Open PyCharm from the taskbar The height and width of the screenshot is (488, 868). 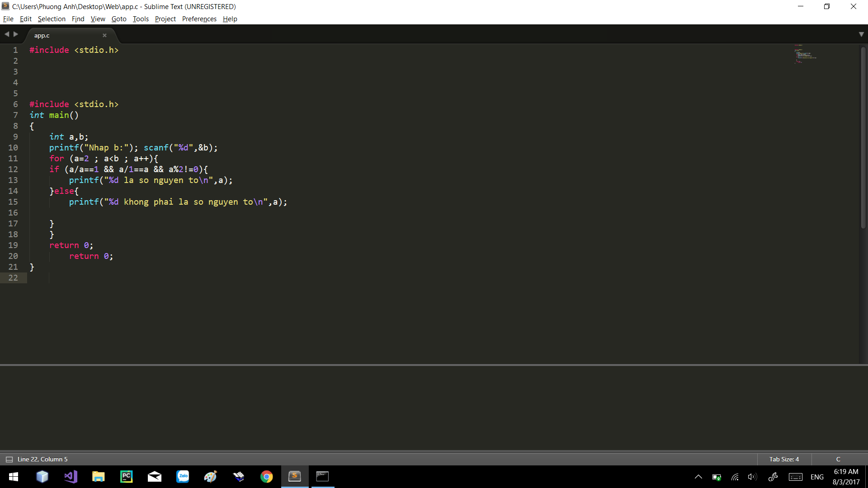(127, 477)
